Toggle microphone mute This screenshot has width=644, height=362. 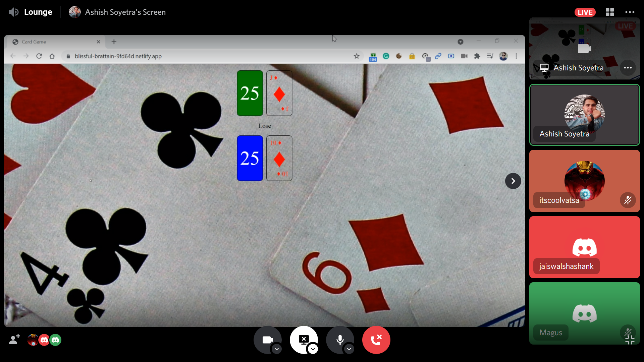tap(340, 340)
